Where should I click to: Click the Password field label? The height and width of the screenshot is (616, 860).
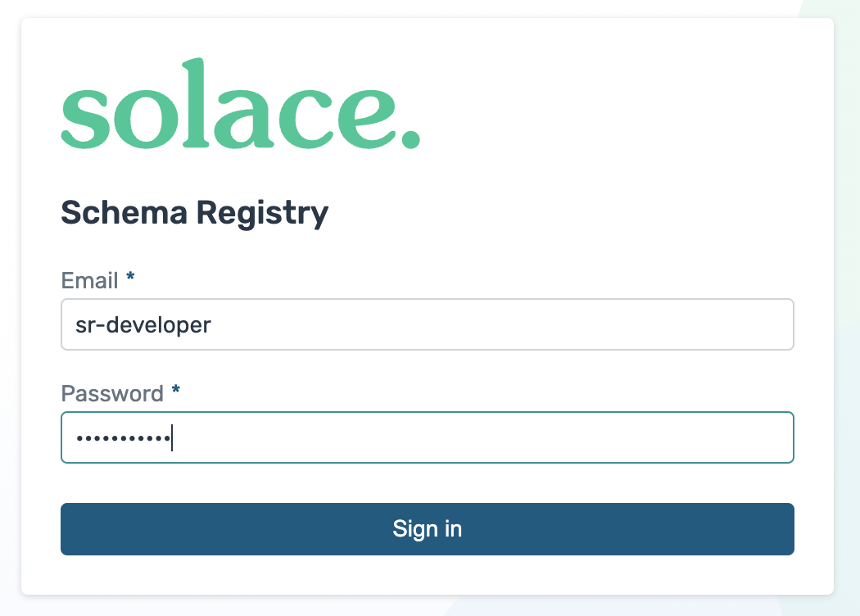point(112,393)
